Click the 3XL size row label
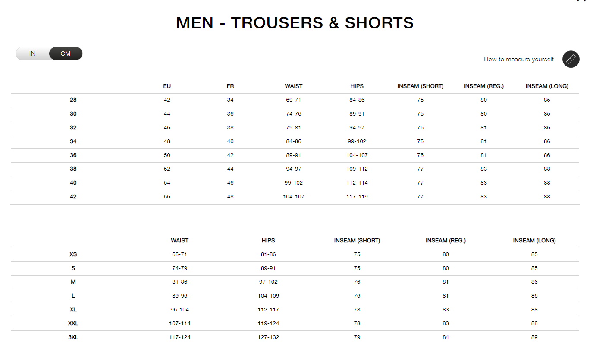Screen dimensions: 590x364 click(x=73, y=337)
